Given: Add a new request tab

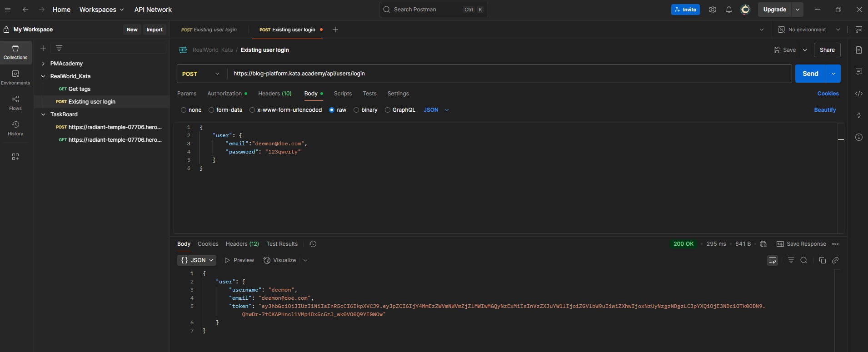Looking at the screenshot, I should (x=335, y=30).
